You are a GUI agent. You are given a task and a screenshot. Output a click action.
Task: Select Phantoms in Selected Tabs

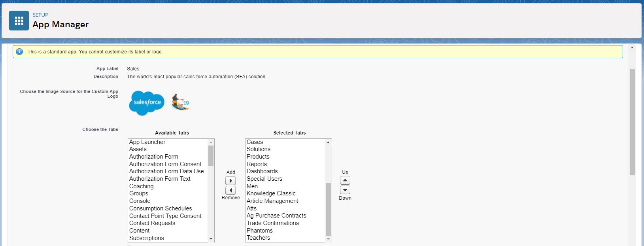(285, 231)
